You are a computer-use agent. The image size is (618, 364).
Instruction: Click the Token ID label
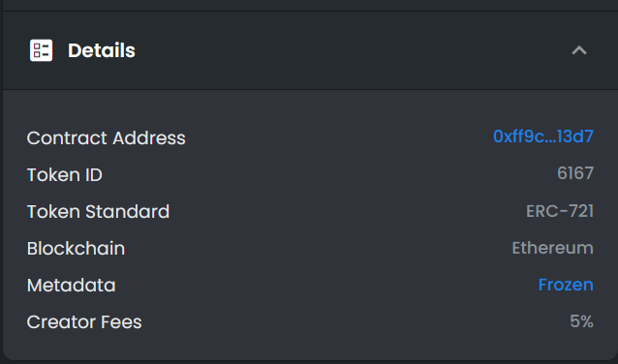[65, 175]
